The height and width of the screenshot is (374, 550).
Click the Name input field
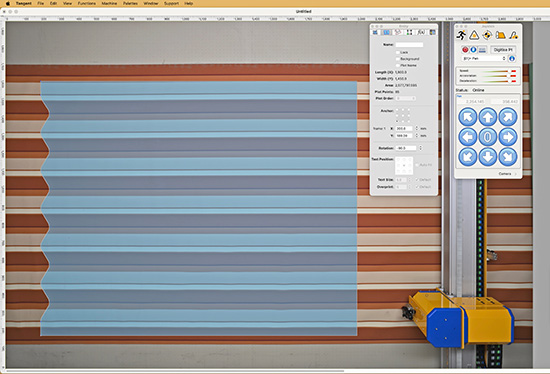(409, 45)
